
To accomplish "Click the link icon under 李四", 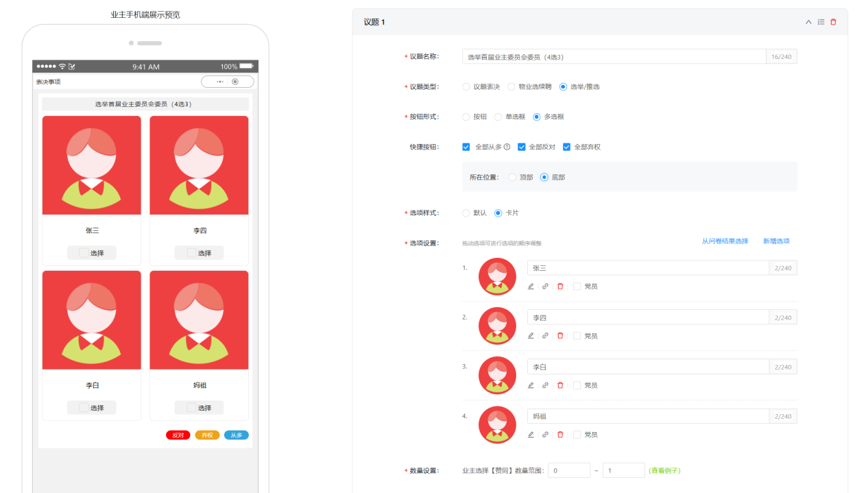I will coord(545,336).
